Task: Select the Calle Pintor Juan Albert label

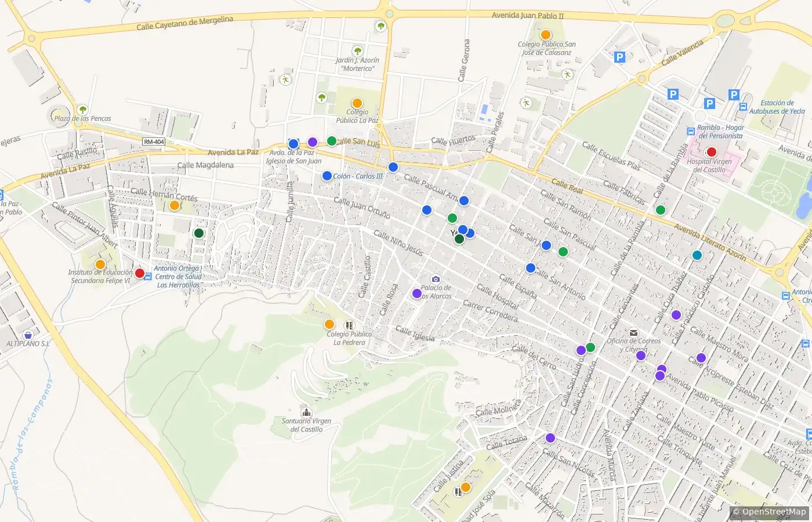Action: tap(85, 225)
